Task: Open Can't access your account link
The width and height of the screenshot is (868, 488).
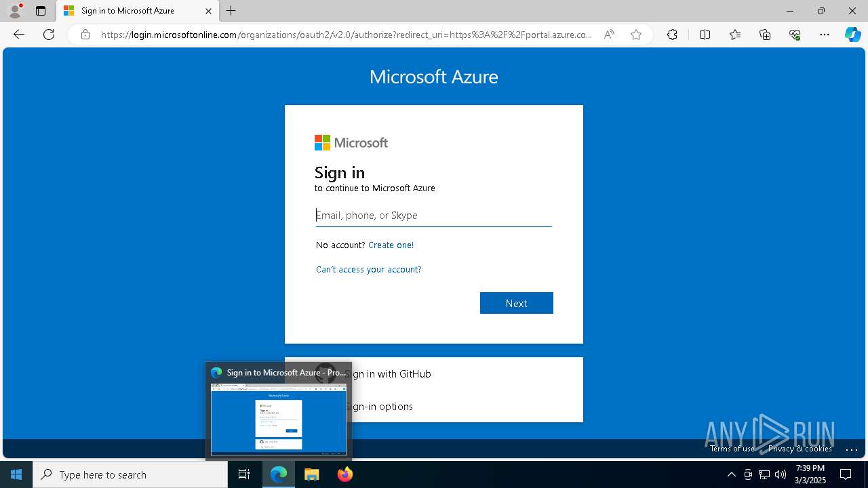Action: [x=369, y=269]
